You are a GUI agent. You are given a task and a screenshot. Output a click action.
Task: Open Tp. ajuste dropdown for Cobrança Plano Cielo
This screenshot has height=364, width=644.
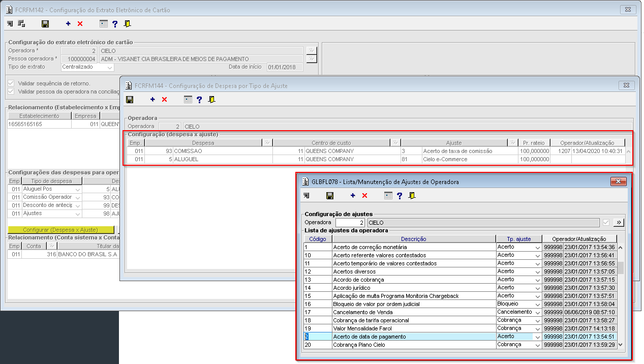538,345
